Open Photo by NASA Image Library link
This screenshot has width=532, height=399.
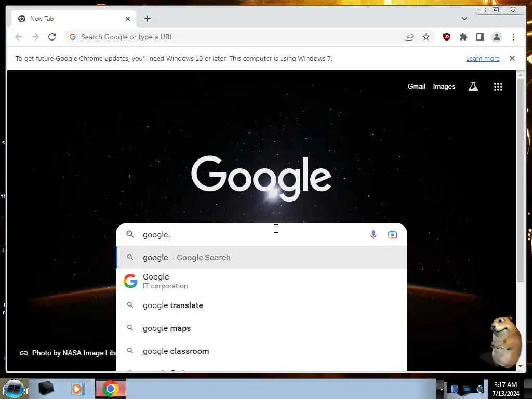click(74, 353)
